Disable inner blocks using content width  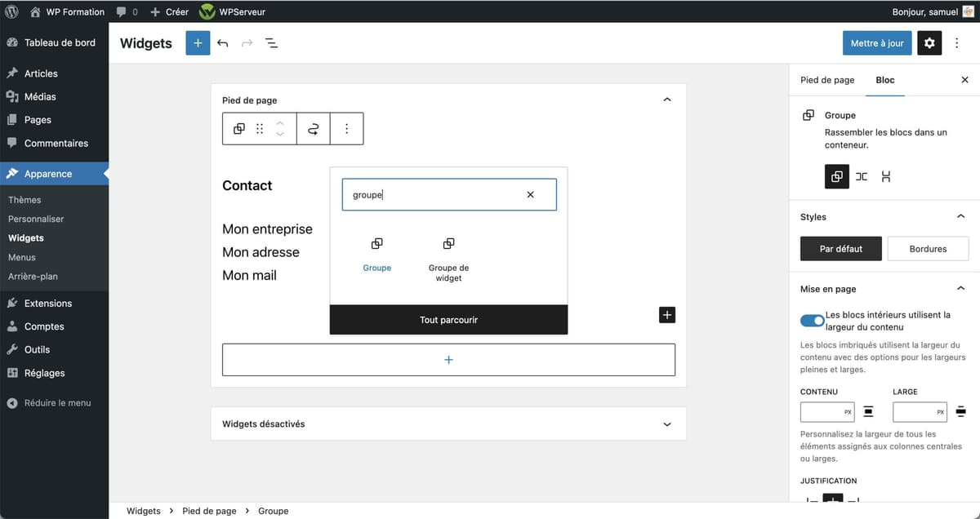click(812, 320)
